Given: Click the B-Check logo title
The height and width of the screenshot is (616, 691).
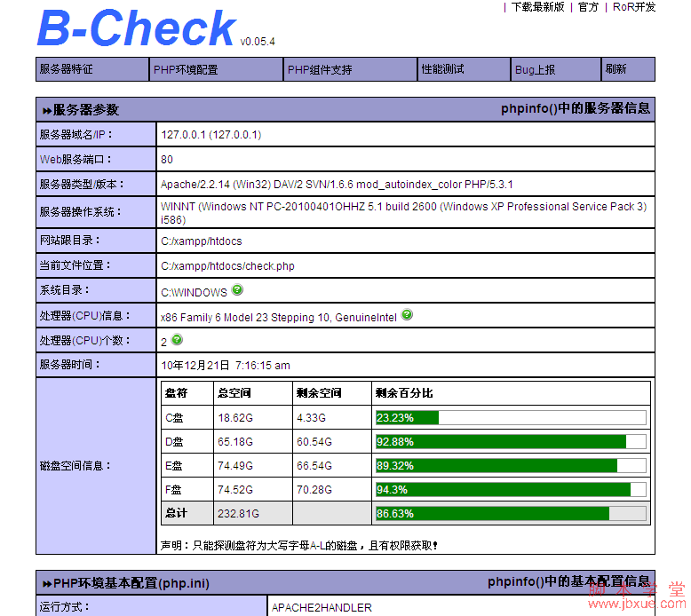Looking at the screenshot, I should pos(137,28).
